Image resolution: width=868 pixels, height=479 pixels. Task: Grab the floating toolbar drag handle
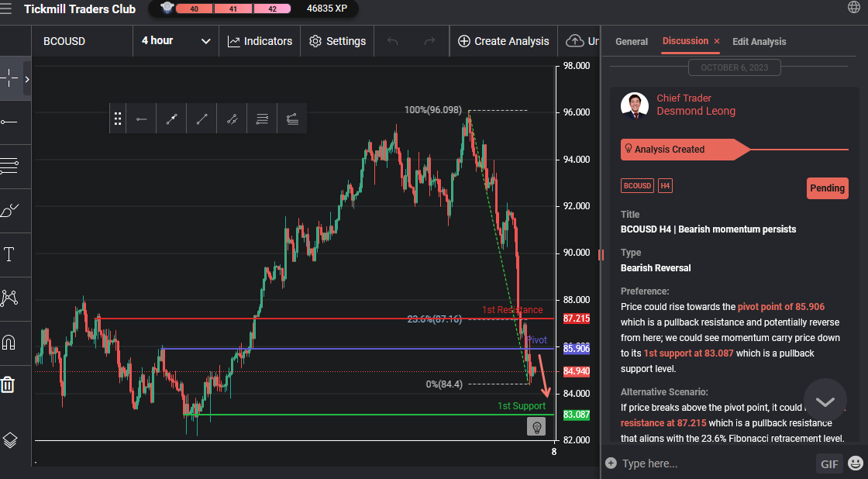[x=117, y=119]
